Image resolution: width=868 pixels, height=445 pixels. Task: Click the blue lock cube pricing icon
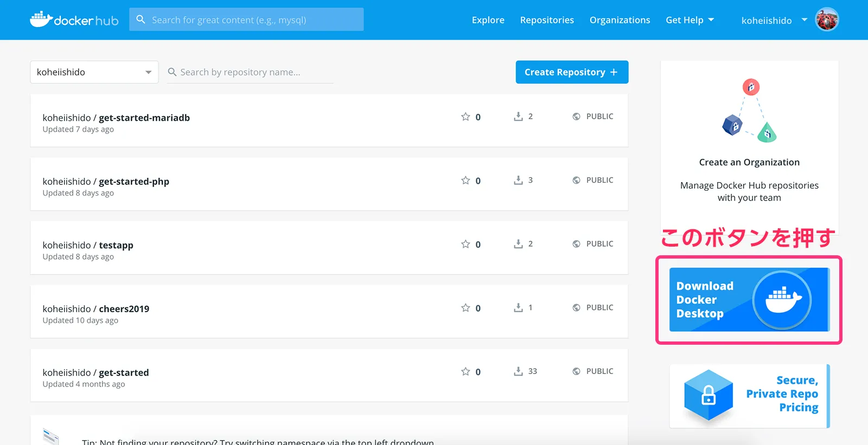click(709, 396)
